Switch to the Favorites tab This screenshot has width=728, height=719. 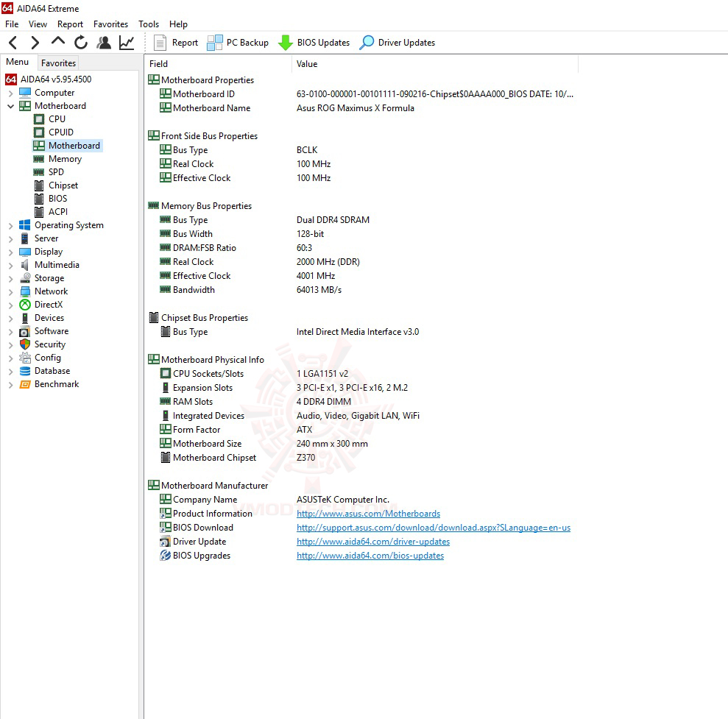58,63
